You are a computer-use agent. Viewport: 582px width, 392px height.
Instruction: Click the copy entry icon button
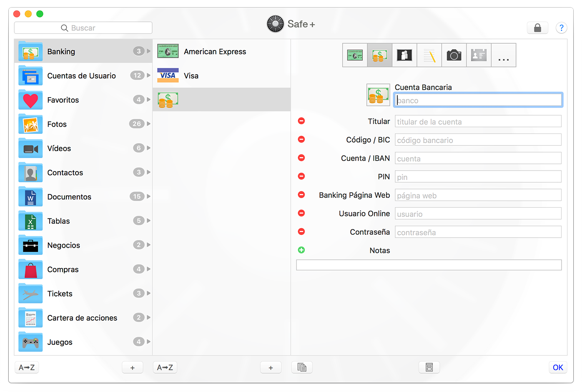coord(302,367)
